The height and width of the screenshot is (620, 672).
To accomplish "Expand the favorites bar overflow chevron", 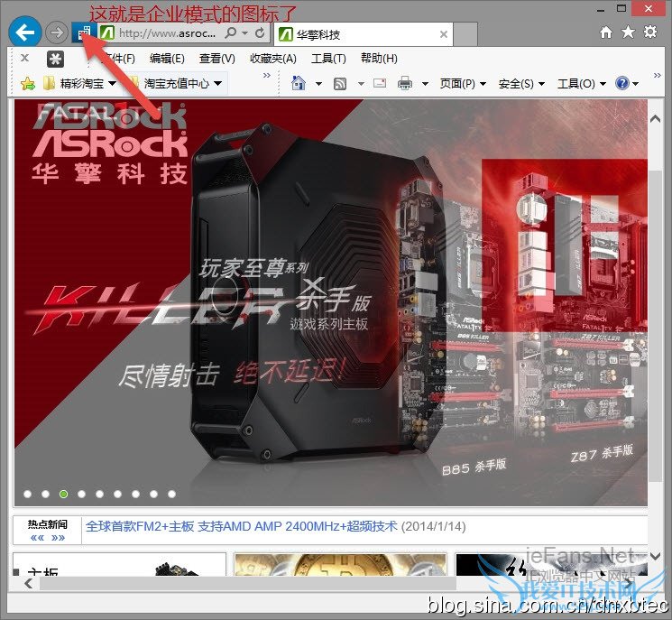I will [x=267, y=76].
